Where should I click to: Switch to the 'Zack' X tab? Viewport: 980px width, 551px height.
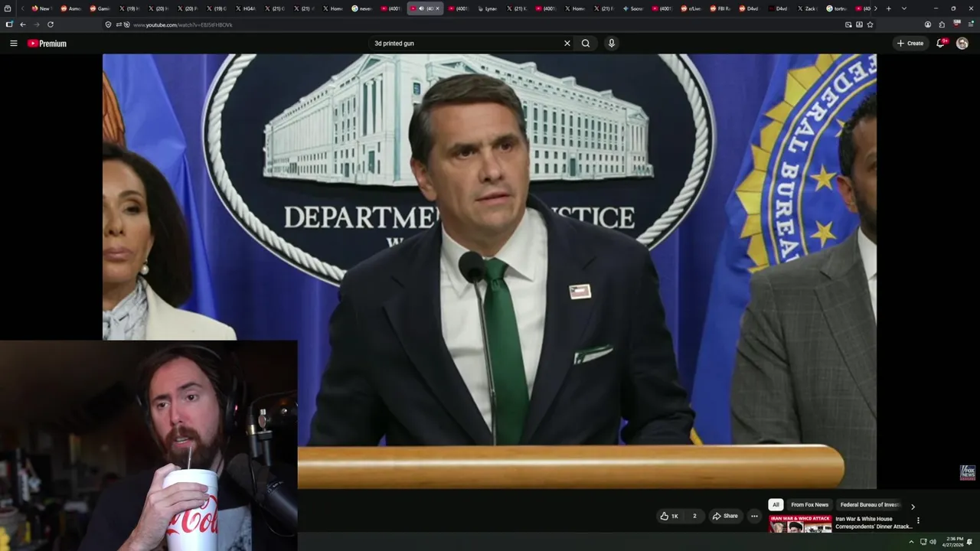pyautogui.click(x=808, y=8)
